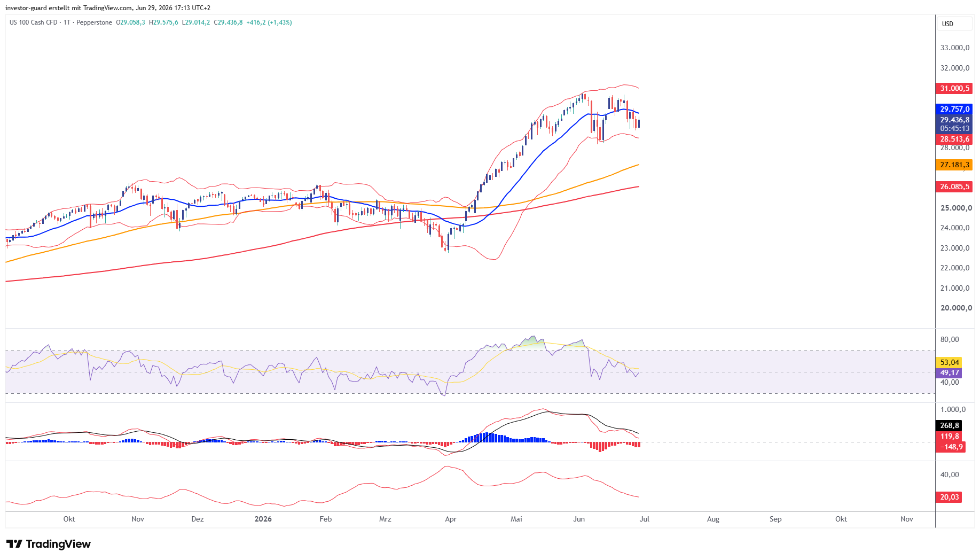Click the ADX 40,00 axis label

(x=950, y=475)
